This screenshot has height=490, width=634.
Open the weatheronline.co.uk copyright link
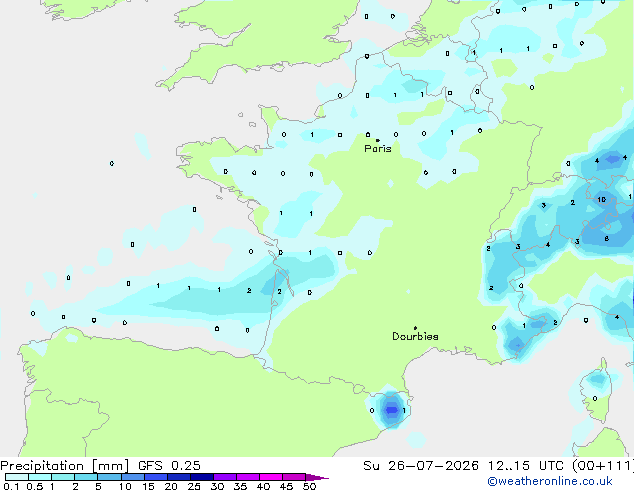coord(549,481)
